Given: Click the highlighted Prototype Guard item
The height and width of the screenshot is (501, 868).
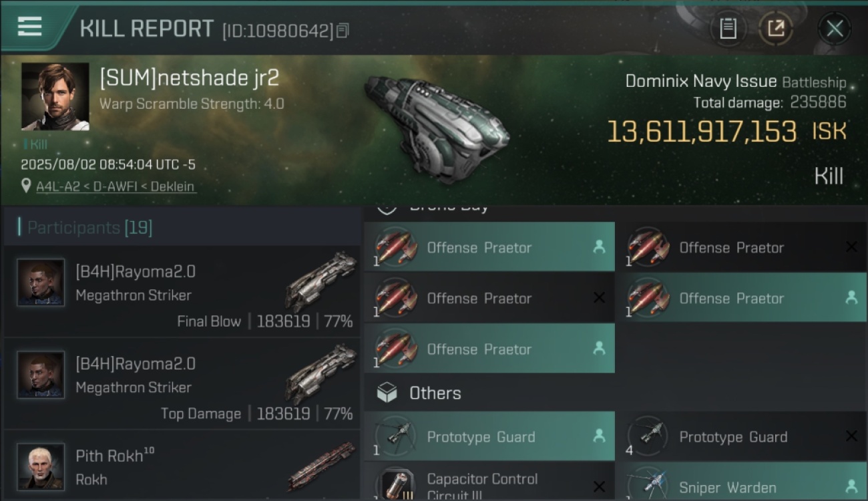Looking at the screenshot, I should tap(489, 436).
